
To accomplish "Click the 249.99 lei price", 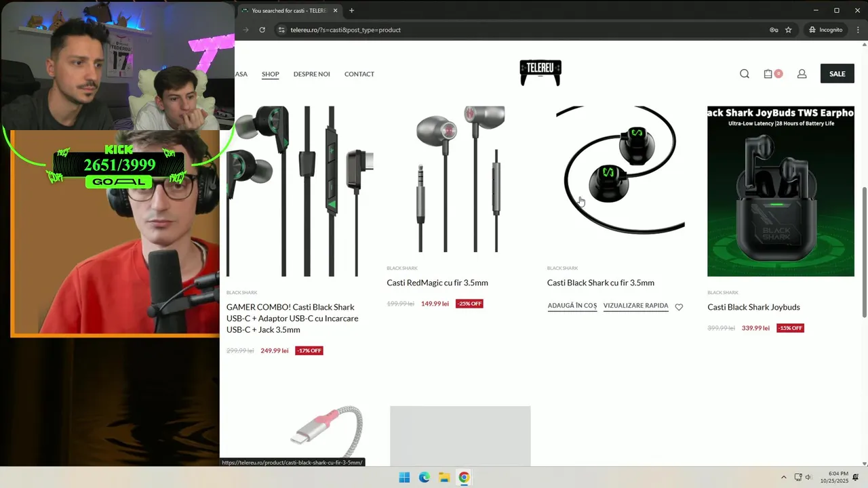I will click(275, 350).
